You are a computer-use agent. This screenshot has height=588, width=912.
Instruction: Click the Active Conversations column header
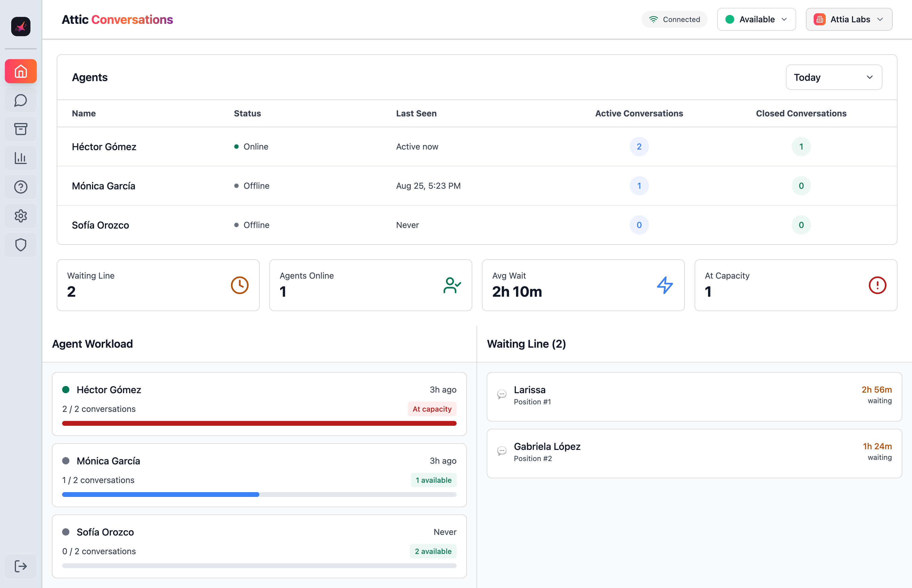tap(638, 113)
